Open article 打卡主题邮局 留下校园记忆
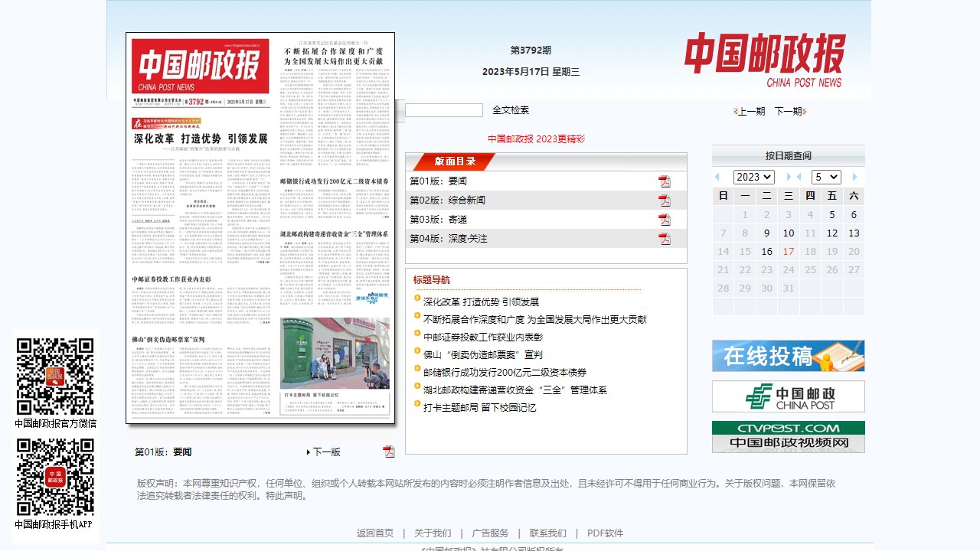The height and width of the screenshot is (551, 980). click(479, 407)
